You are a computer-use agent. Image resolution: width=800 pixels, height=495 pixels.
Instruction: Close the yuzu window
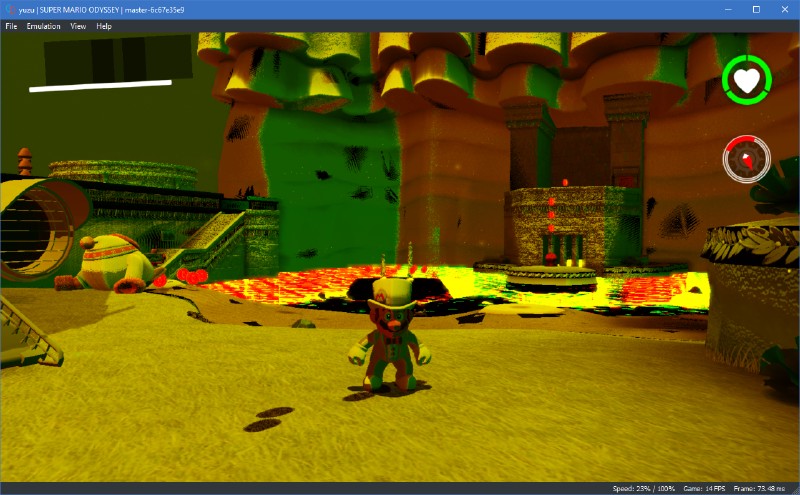click(785, 10)
